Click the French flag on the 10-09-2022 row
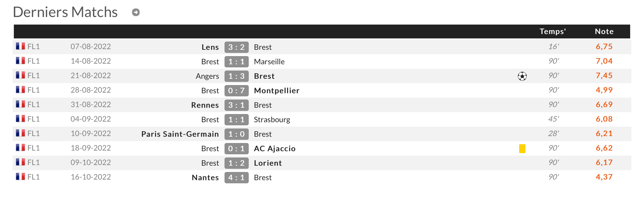This screenshot has height=200, width=644. 20,133
